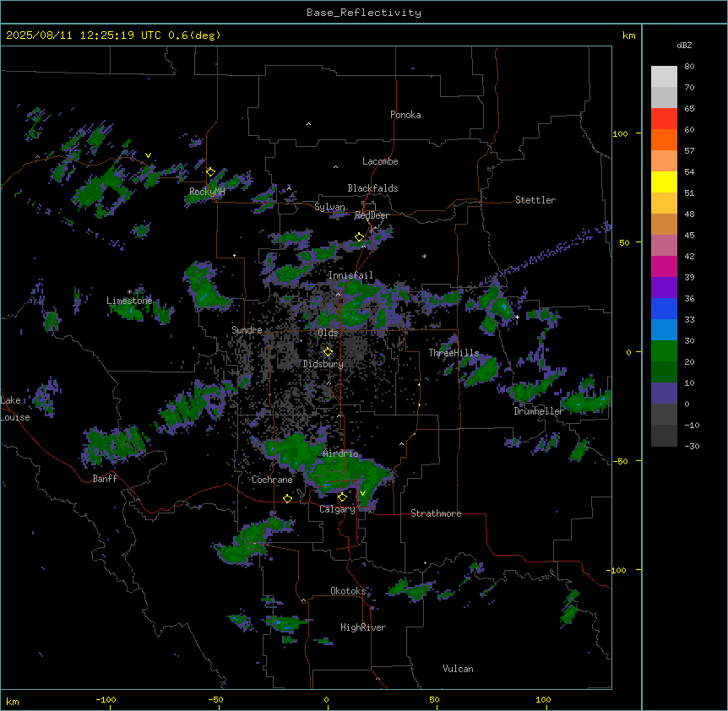Click the Vulcan label
Screen dimensions: 728x711
pos(459,669)
